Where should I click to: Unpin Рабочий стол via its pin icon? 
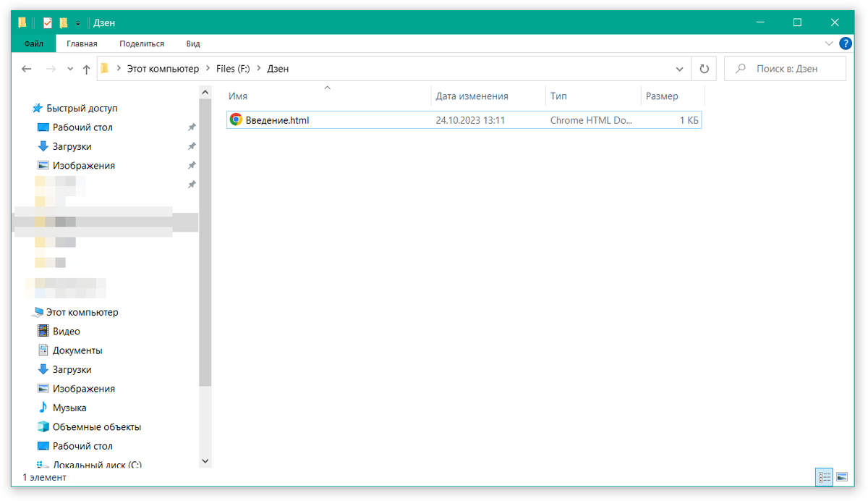(192, 127)
